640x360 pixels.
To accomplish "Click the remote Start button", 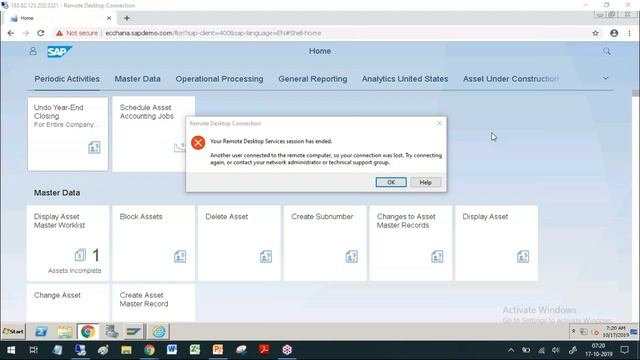I will coord(13,331).
